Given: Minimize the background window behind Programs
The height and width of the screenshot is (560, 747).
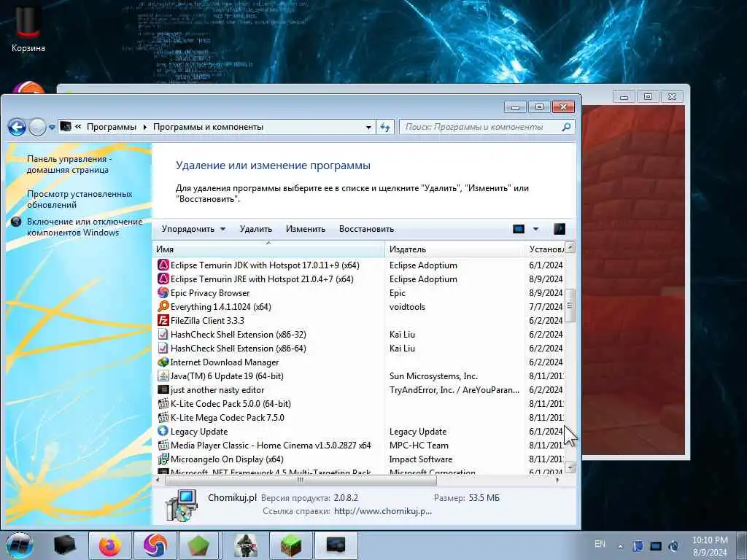Looking at the screenshot, I should (624, 97).
